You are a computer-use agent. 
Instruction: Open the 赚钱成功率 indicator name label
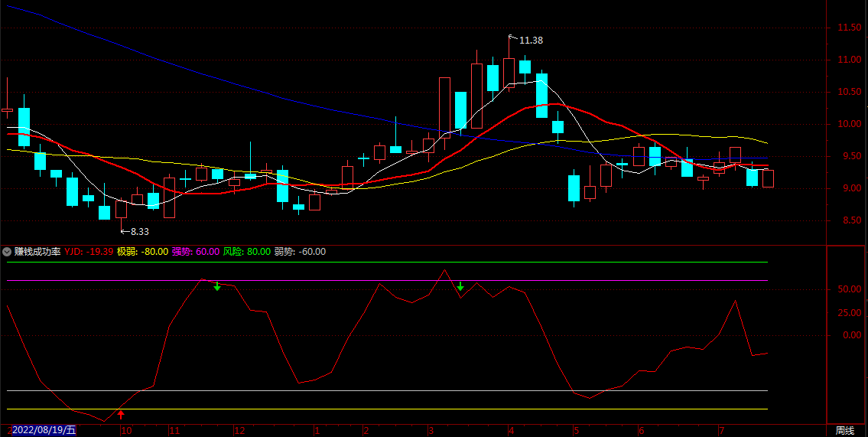click(x=37, y=252)
